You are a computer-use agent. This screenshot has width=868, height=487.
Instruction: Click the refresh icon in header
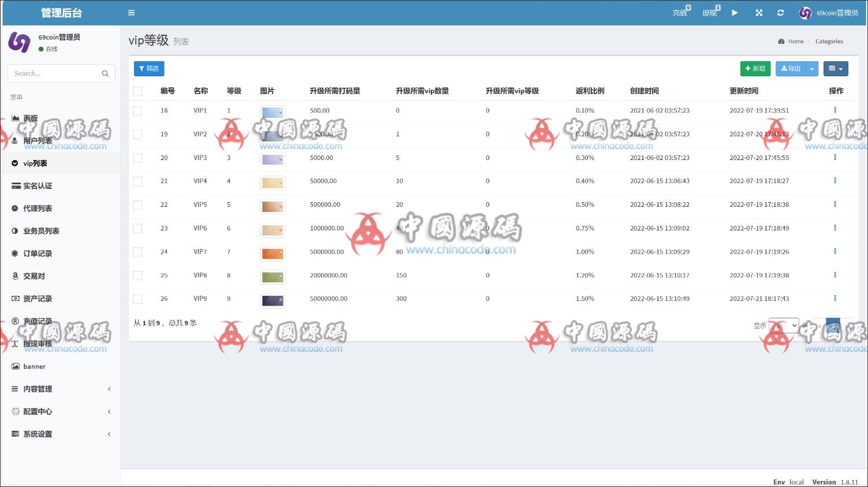[x=780, y=13]
